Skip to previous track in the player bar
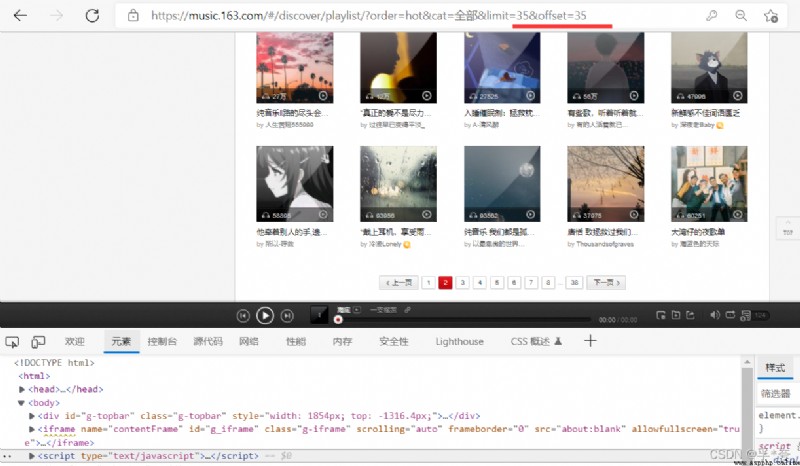This screenshot has width=800, height=466. 243,316
